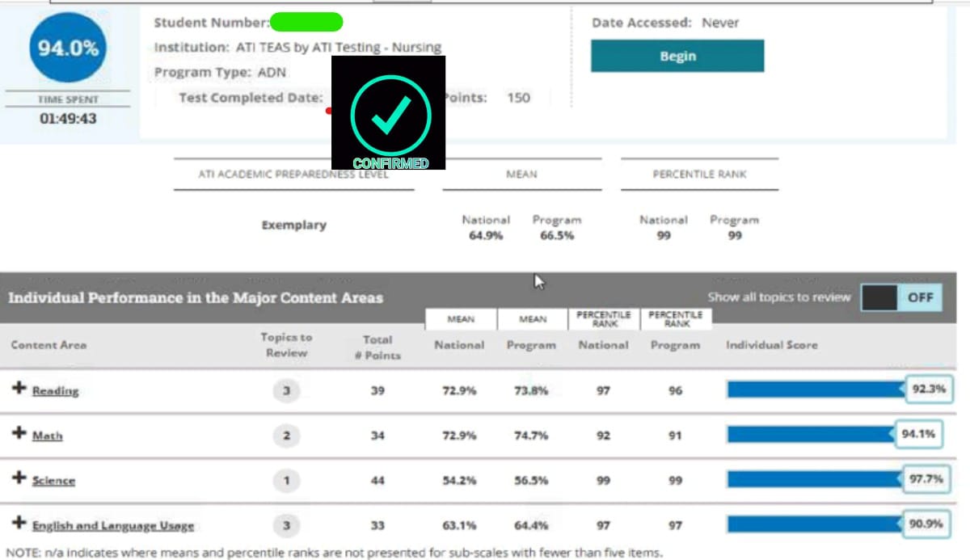Select the English topics to review badge
The height and width of the screenshot is (560, 970).
[286, 526]
